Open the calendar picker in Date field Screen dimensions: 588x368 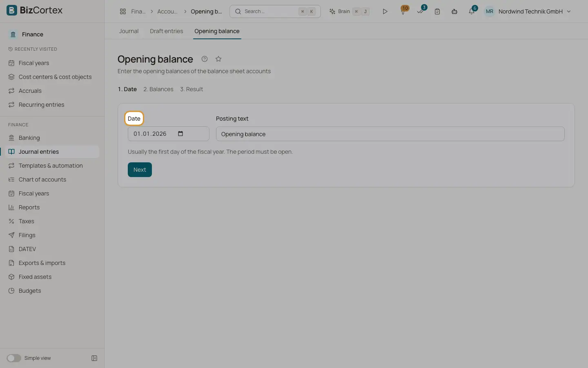tap(180, 134)
